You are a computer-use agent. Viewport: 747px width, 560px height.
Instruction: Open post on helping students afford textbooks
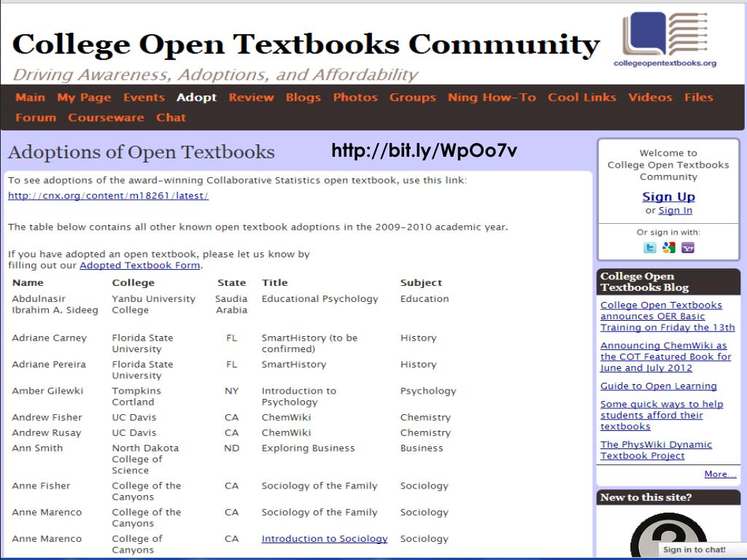[662, 415]
